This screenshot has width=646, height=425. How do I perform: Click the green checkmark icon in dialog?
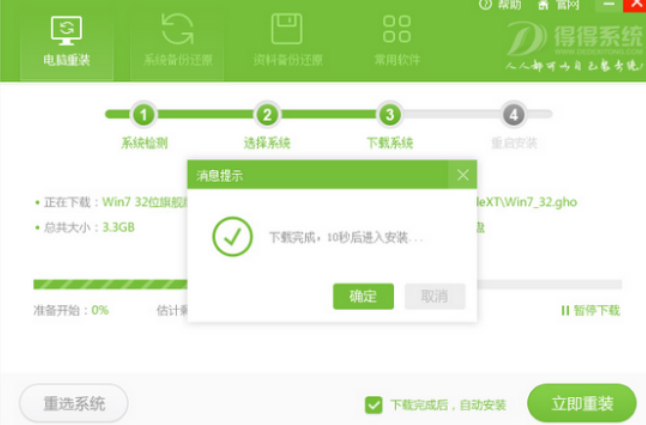pyautogui.click(x=232, y=239)
